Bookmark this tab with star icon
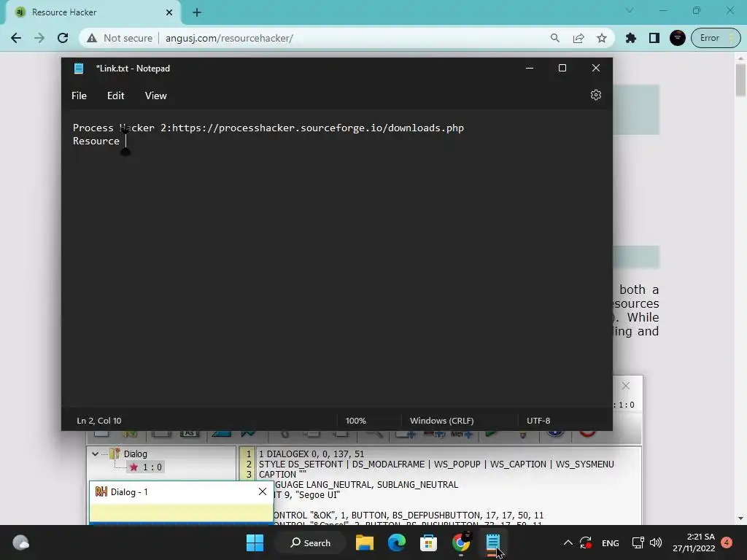The width and height of the screenshot is (747, 560). 602,38
